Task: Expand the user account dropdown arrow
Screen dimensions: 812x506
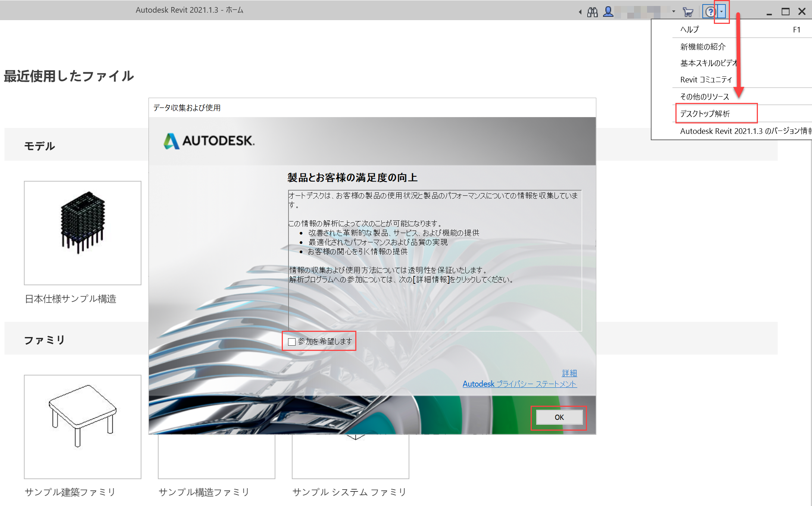Action: pyautogui.click(x=674, y=12)
